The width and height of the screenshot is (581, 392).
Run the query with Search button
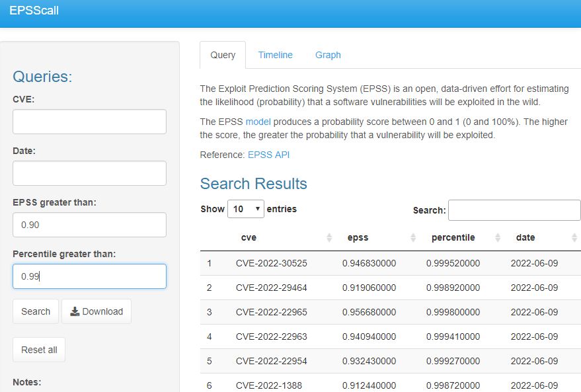[36, 311]
